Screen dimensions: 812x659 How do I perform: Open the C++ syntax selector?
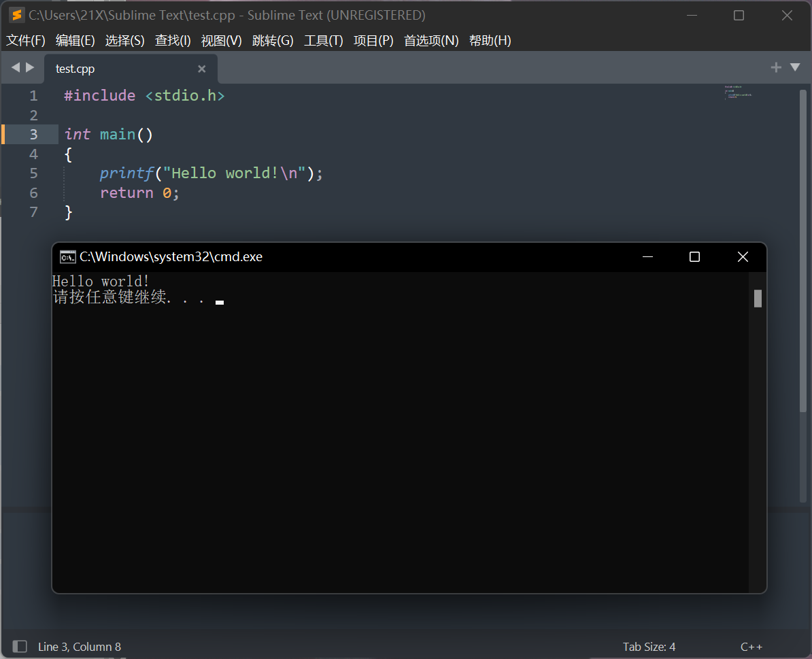(x=751, y=647)
